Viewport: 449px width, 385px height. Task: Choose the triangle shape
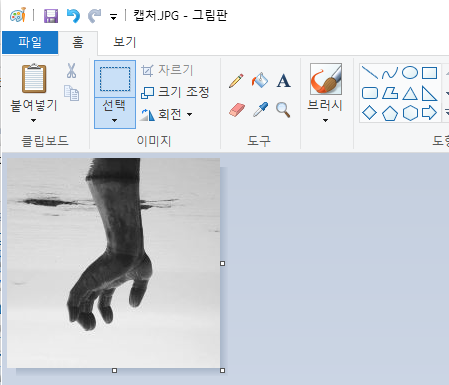(410, 93)
